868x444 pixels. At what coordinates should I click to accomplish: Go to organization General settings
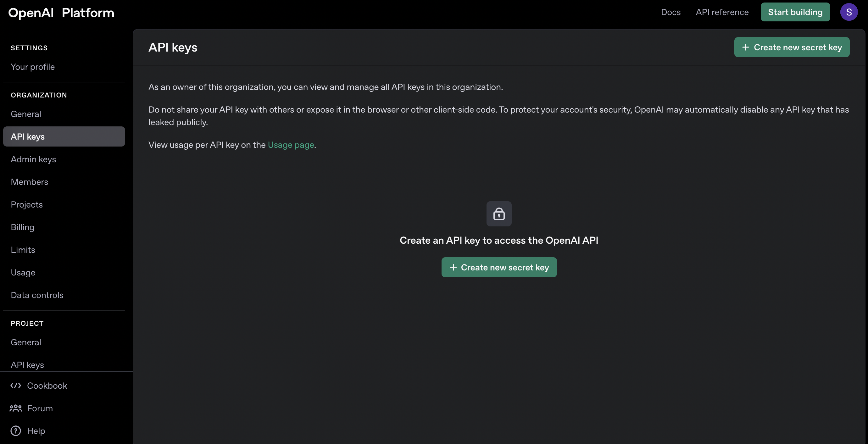click(x=26, y=114)
